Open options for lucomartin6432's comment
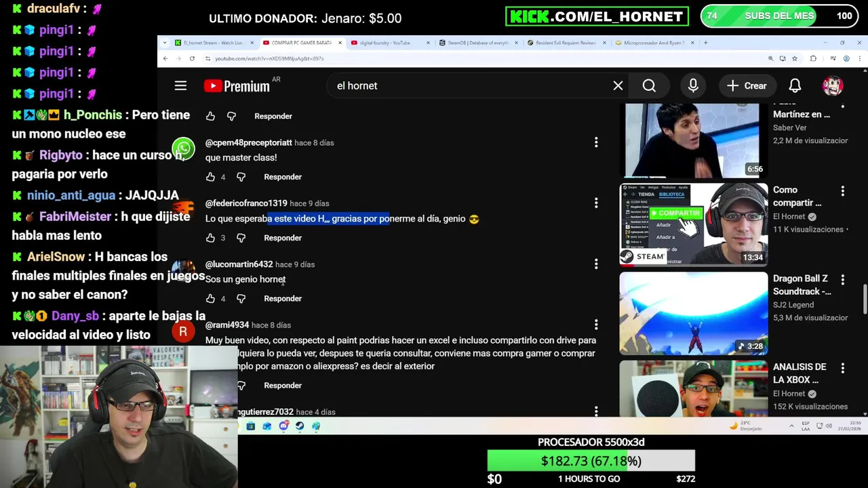Image resolution: width=868 pixels, height=488 pixels. tap(596, 264)
